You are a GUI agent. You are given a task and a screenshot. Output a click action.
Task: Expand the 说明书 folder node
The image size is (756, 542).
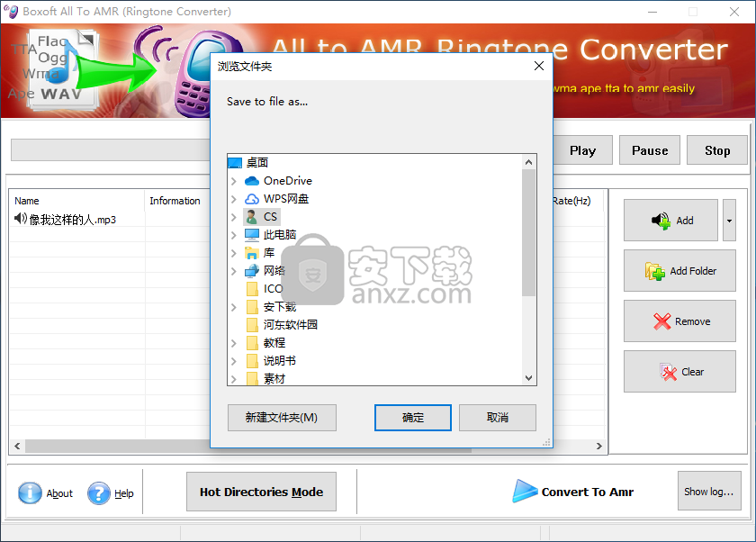pos(234,361)
